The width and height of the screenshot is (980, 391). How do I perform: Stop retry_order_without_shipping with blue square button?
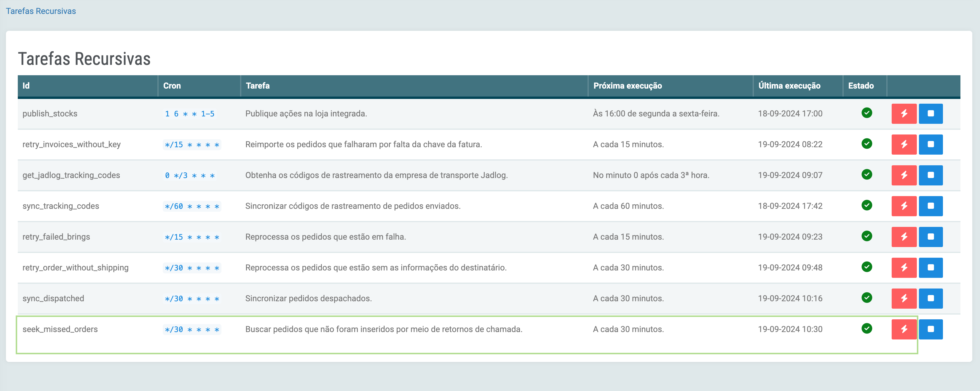930,267
